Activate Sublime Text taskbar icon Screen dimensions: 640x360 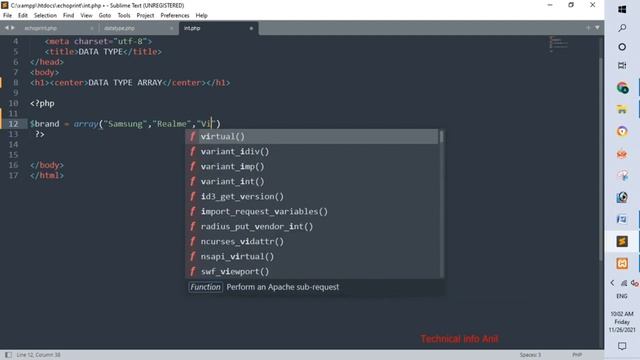[622, 241]
